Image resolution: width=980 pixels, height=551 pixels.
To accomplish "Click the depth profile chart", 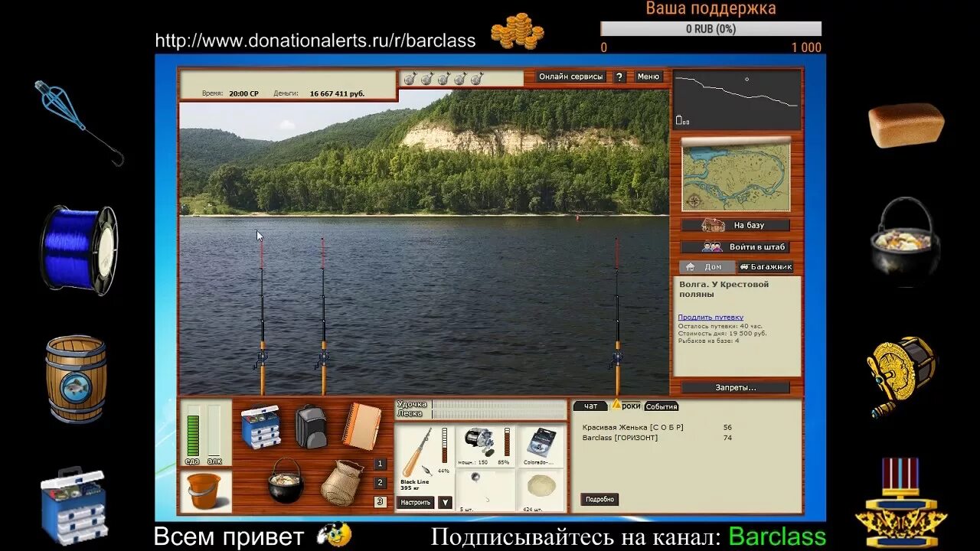I will (x=737, y=99).
